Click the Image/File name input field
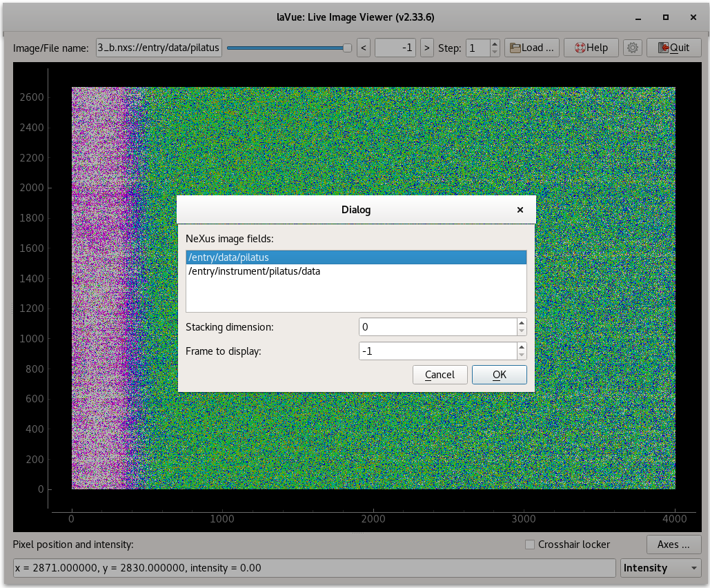 pos(159,48)
